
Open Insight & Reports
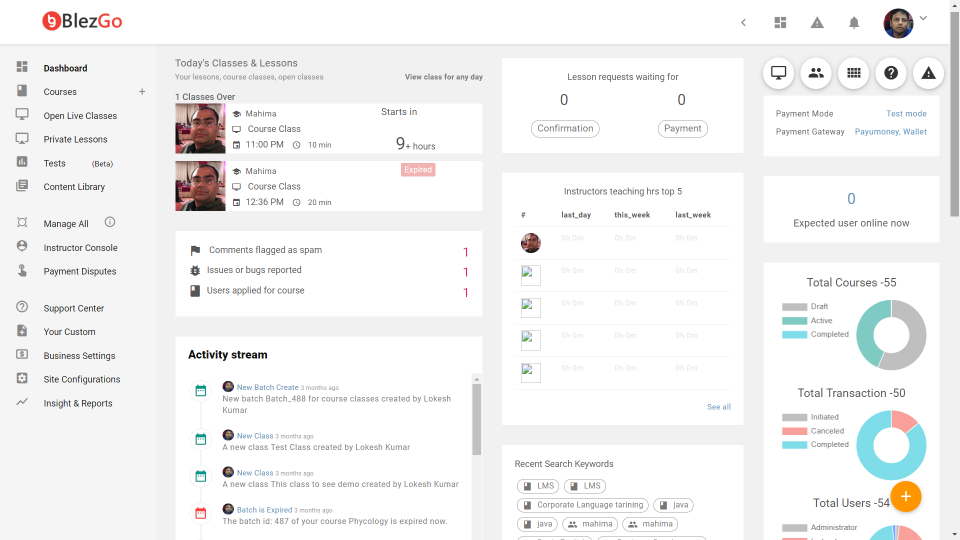[x=78, y=403]
